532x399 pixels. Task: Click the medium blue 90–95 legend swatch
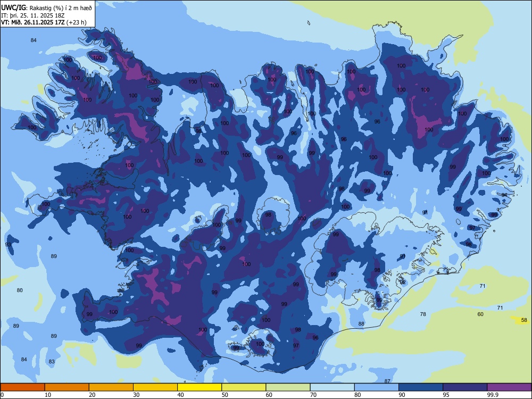point(421,387)
